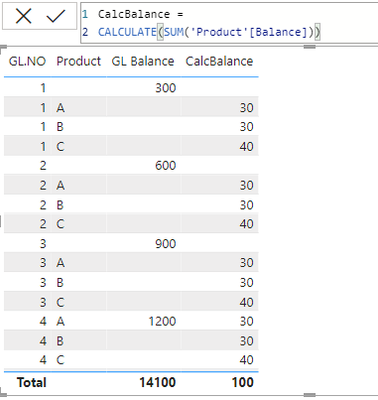Select Product A in GL.NO 4 row

pos(60,321)
